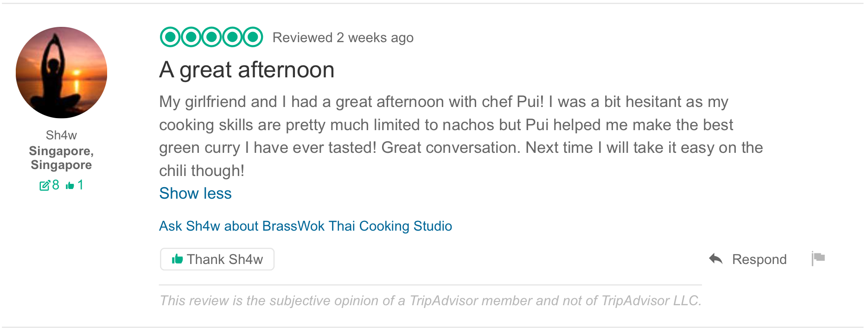Click the reply arrow icon beside Respond

716,259
